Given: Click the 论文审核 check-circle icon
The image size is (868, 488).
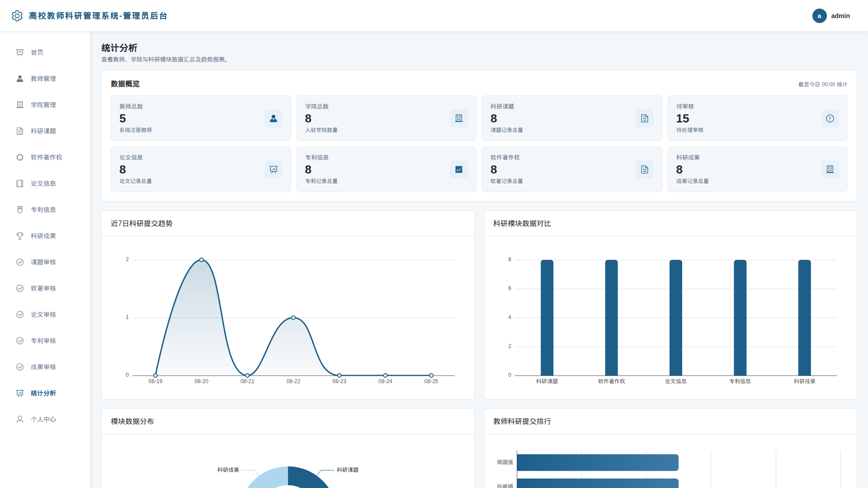Looking at the screenshot, I should pyautogui.click(x=20, y=314).
